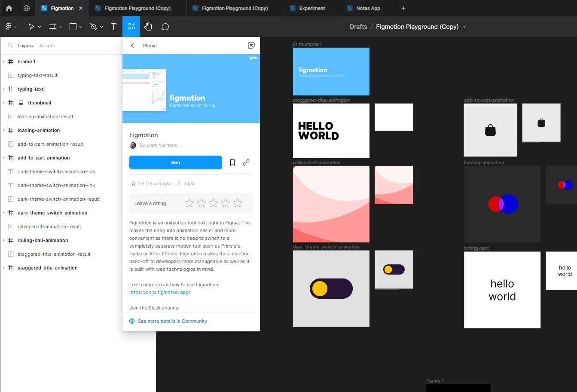Rate the plugin two stars
This screenshot has width=577, height=392.
coord(201,203)
